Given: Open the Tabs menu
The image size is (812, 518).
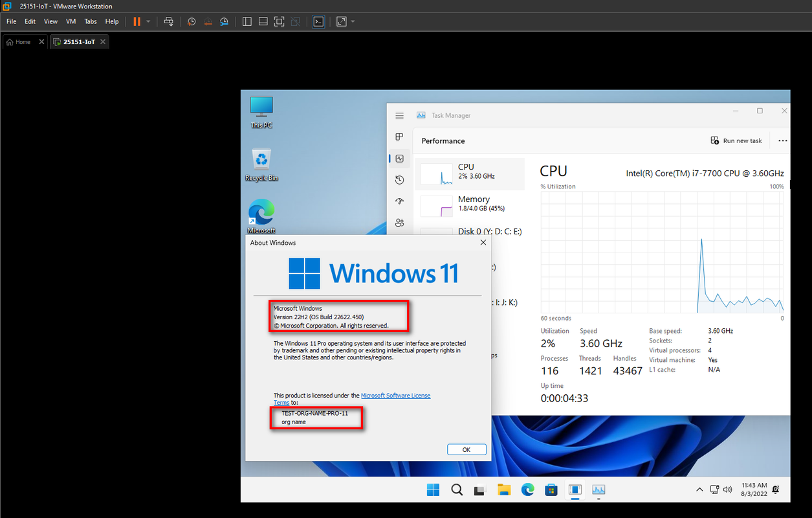Looking at the screenshot, I should (x=91, y=21).
